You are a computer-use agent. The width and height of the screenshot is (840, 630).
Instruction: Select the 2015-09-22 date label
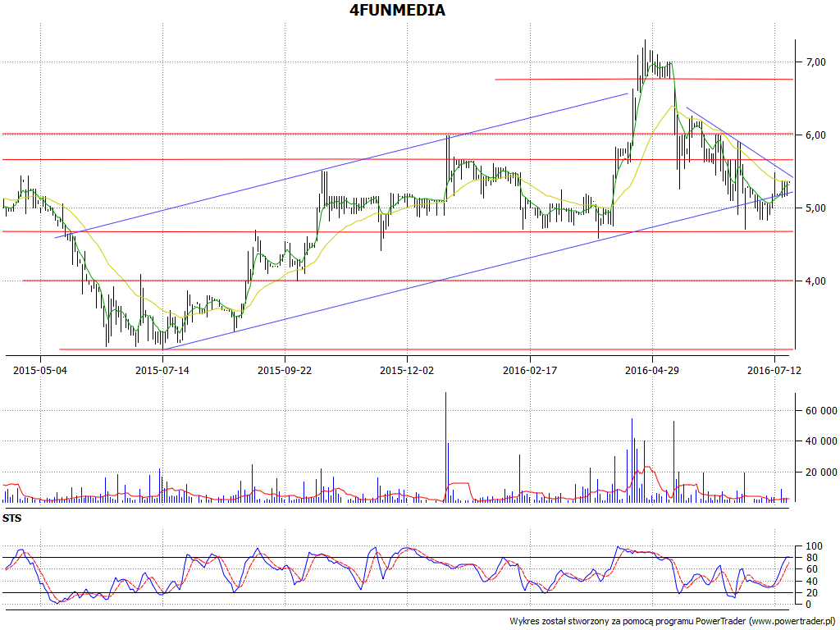(x=285, y=370)
